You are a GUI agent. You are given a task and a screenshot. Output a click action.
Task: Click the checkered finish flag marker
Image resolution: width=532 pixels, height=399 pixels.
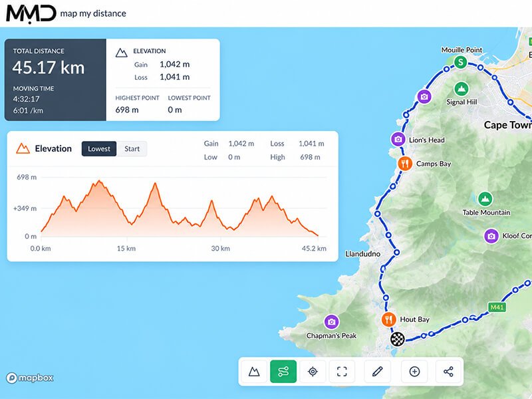point(397,339)
